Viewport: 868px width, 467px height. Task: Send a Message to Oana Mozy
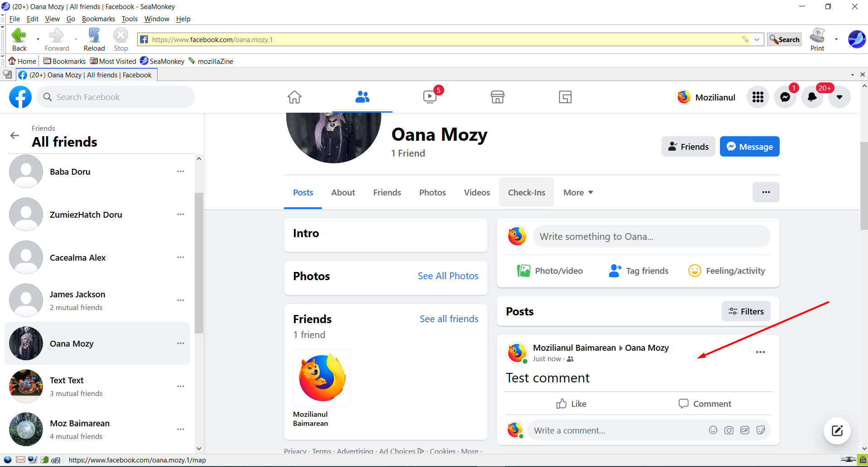(x=749, y=146)
